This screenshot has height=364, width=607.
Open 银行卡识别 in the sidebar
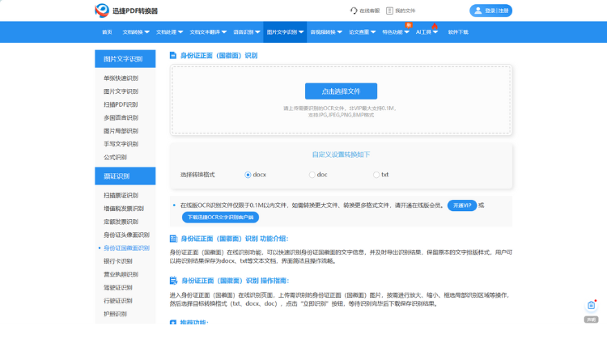[120, 261]
